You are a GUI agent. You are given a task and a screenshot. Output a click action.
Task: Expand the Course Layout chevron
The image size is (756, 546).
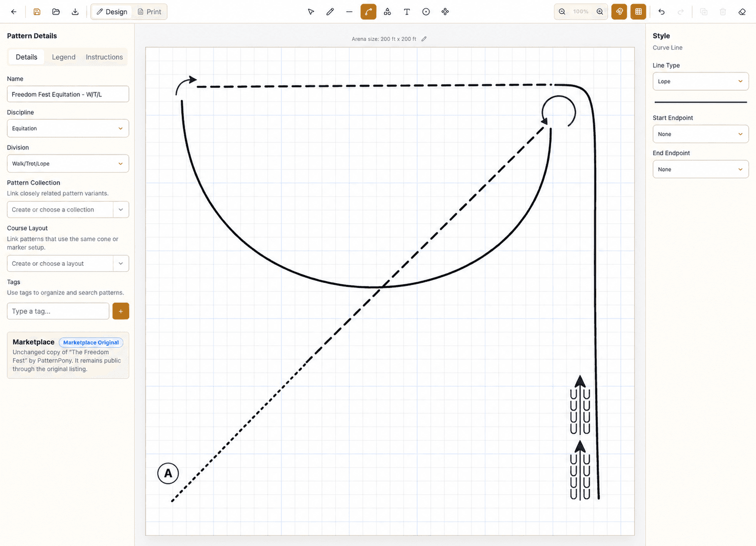tap(121, 264)
